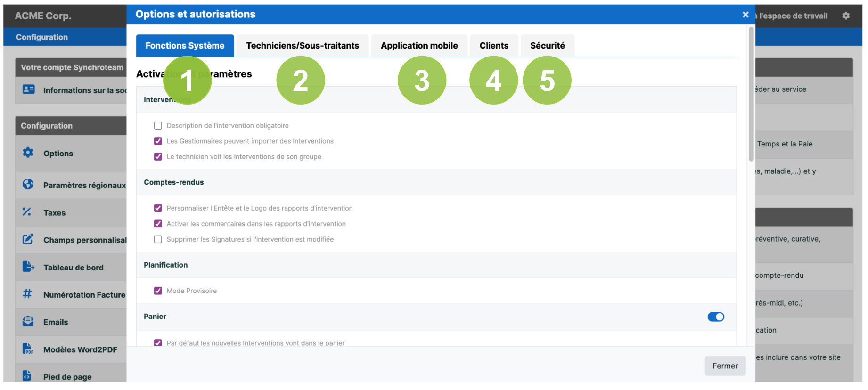Click the Modèles Word2PDF file icon
Image resolution: width=868 pixels, height=390 pixels.
(28, 349)
